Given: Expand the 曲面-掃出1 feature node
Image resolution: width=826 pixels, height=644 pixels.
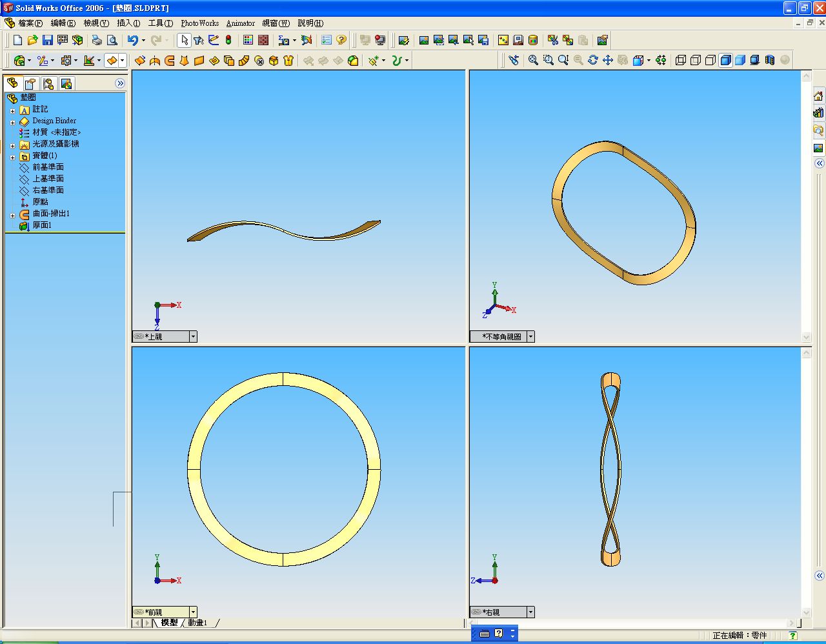Looking at the screenshot, I should pos(12,215).
